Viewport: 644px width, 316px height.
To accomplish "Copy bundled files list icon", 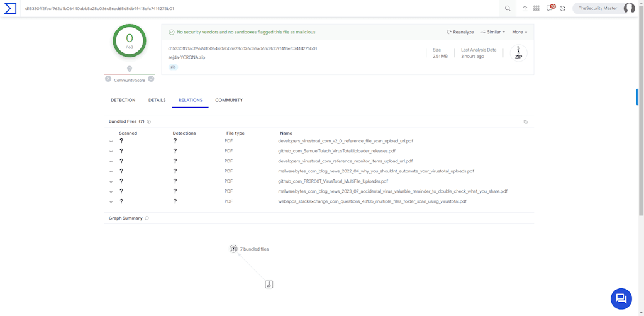I will point(525,121).
